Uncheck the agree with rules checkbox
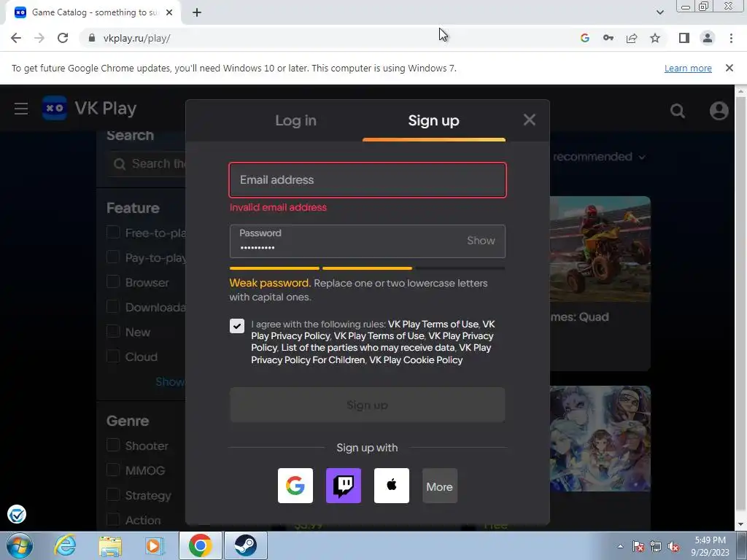 [237, 326]
